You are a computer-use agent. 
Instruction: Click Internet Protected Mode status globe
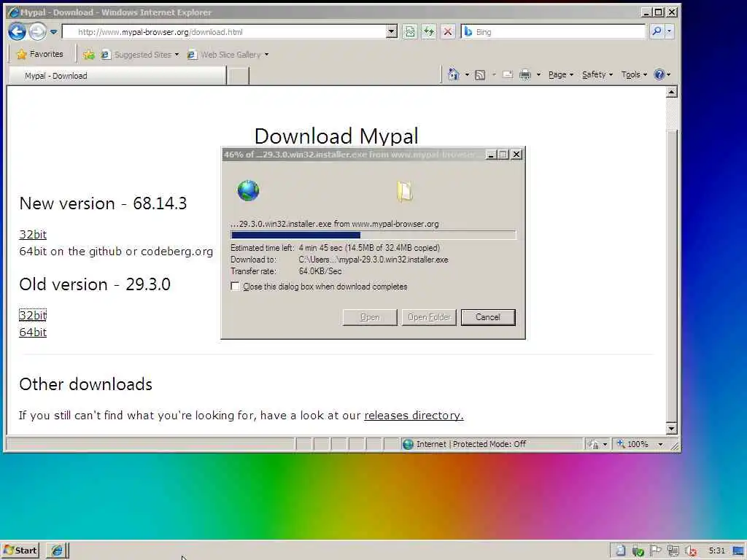click(x=408, y=444)
